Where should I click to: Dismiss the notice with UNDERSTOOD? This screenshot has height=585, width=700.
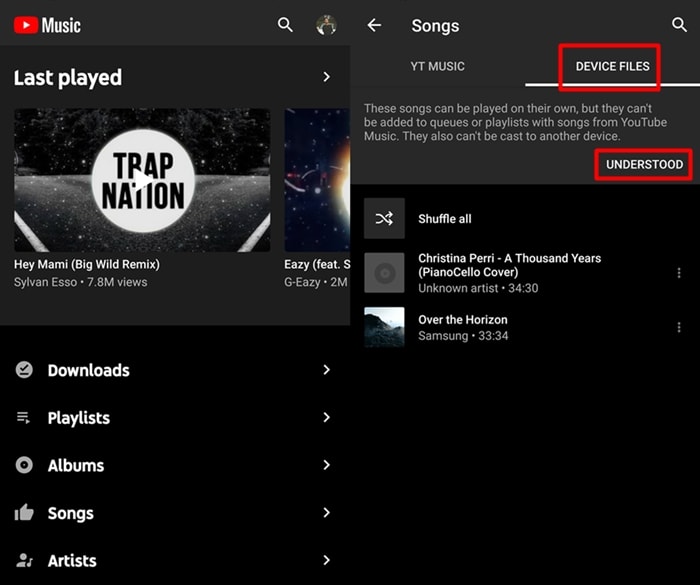coord(644,164)
